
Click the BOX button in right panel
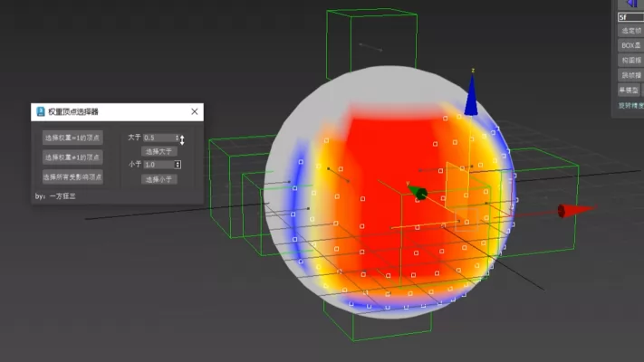[630, 44]
